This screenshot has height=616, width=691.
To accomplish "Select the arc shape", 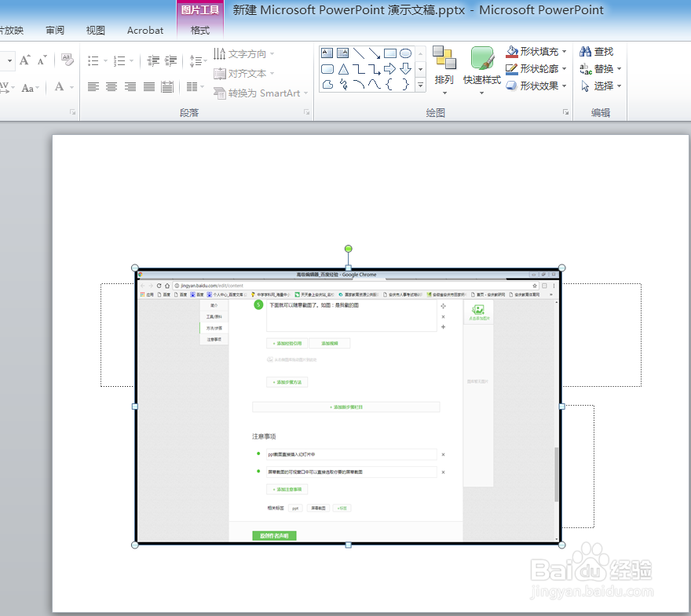I will pos(359,84).
